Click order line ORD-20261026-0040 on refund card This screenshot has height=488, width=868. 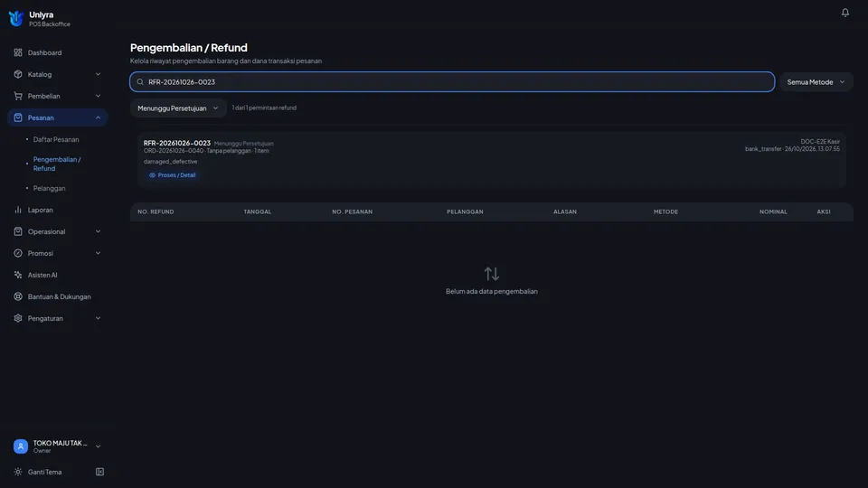click(x=206, y=151)
